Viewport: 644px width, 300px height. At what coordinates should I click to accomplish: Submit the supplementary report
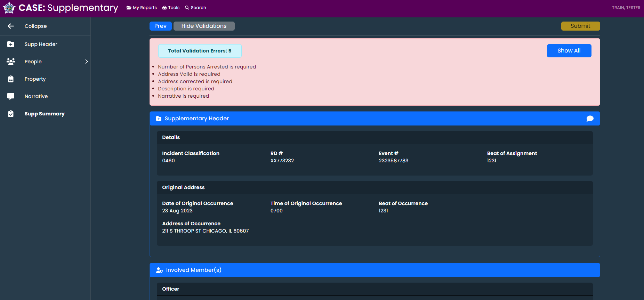(x=580, y=26)
